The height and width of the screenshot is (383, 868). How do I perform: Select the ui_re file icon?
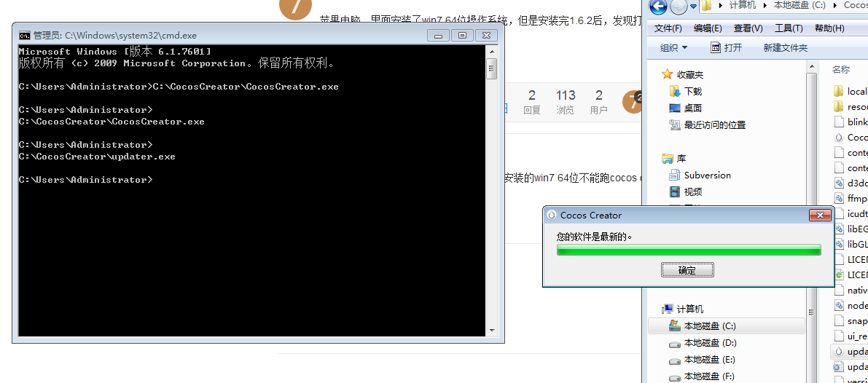838,336
